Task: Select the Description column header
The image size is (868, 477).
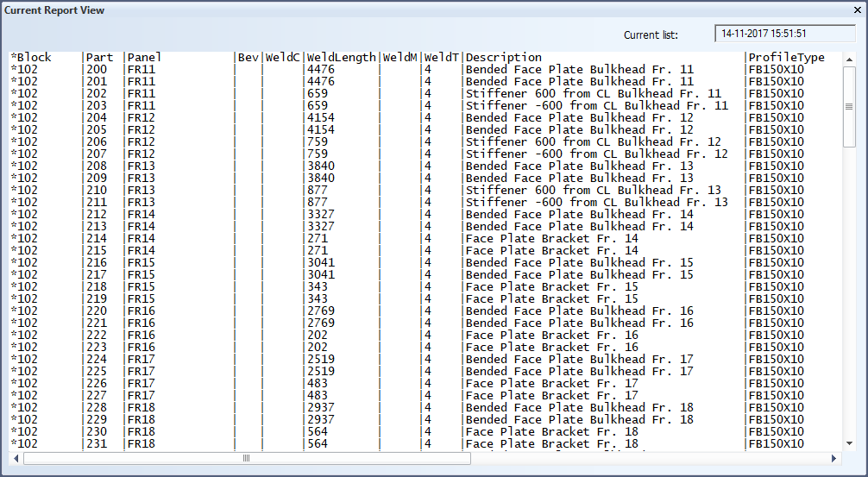Action: coord(504,58)
